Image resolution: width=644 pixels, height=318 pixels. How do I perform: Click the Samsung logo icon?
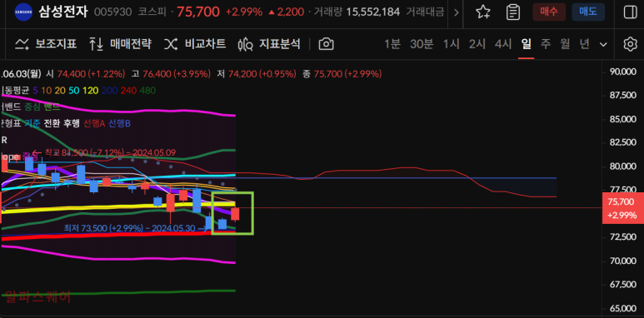tap(23, 12)
